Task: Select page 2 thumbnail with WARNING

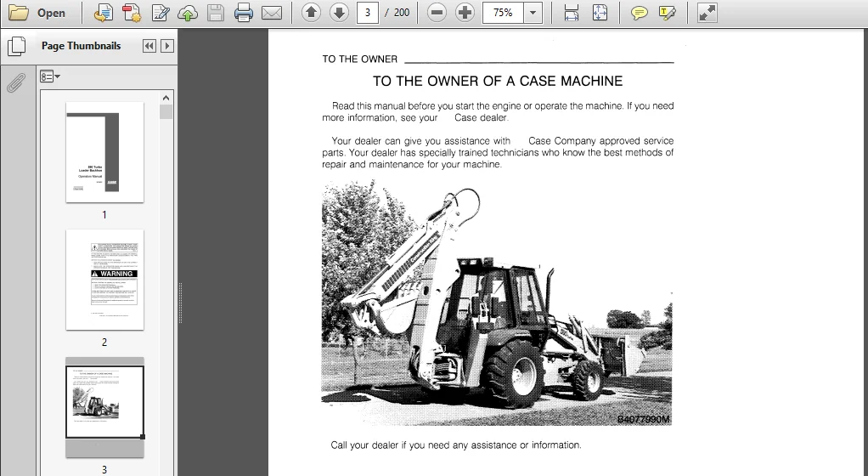Action: pos(104,280)
